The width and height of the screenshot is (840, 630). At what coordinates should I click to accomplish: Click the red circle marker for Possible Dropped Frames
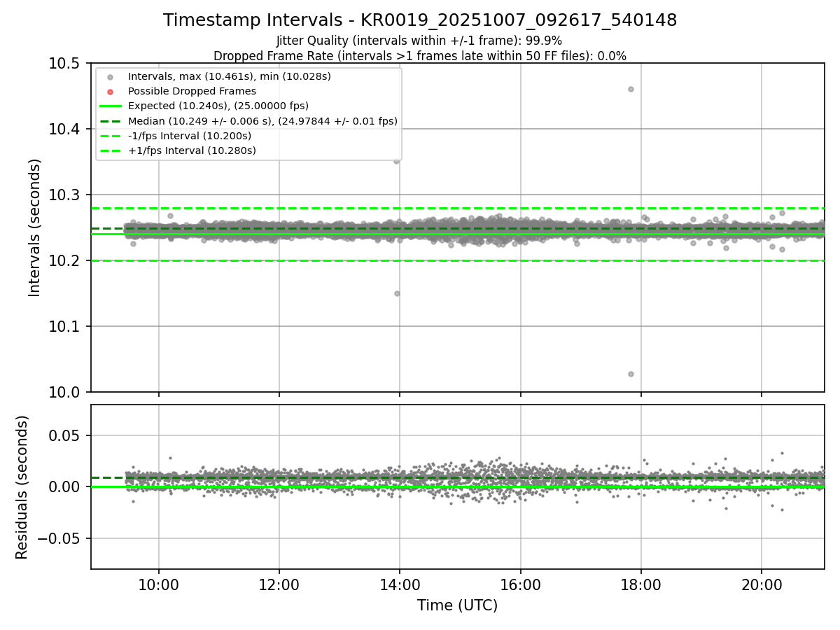(x=110, y=91)
